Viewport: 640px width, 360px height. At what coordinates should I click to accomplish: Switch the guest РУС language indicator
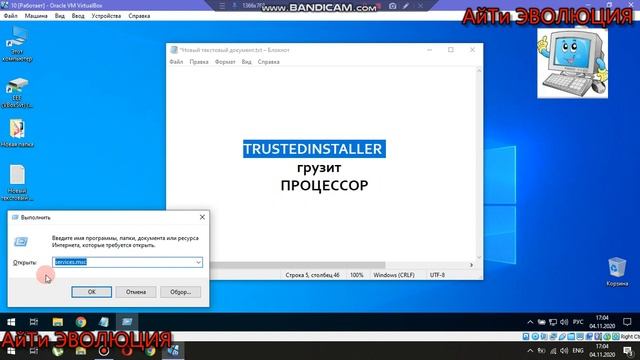(x=578, y=322)
